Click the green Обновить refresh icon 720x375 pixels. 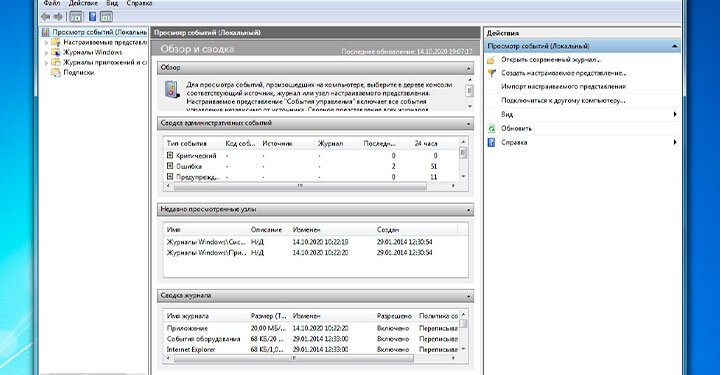[491, 129]
